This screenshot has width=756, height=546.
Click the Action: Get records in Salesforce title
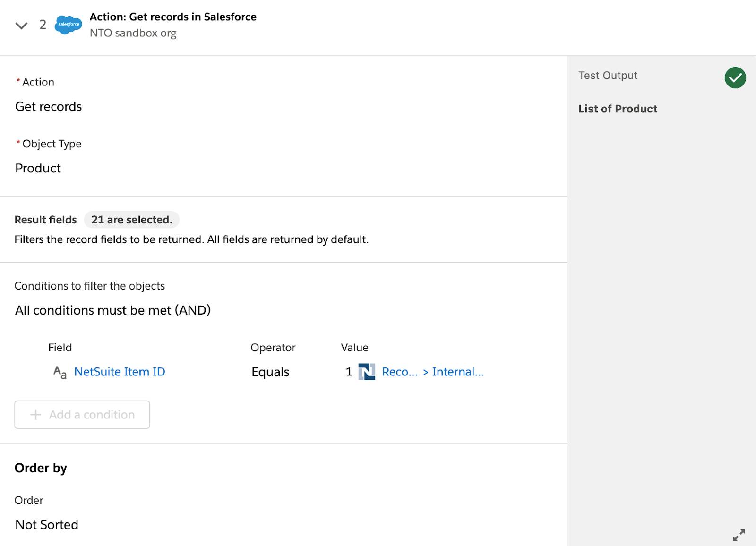[x=173, y=17]
